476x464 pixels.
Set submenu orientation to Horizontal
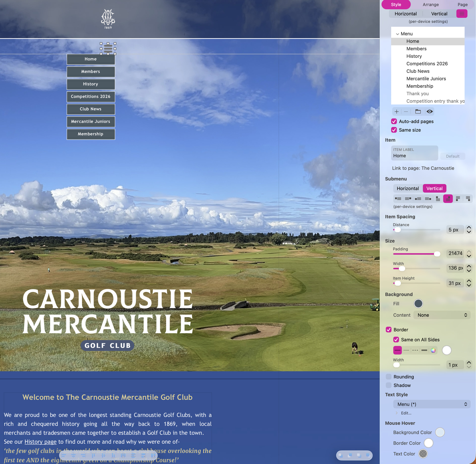pyautogui.click(x=408, y=188)
